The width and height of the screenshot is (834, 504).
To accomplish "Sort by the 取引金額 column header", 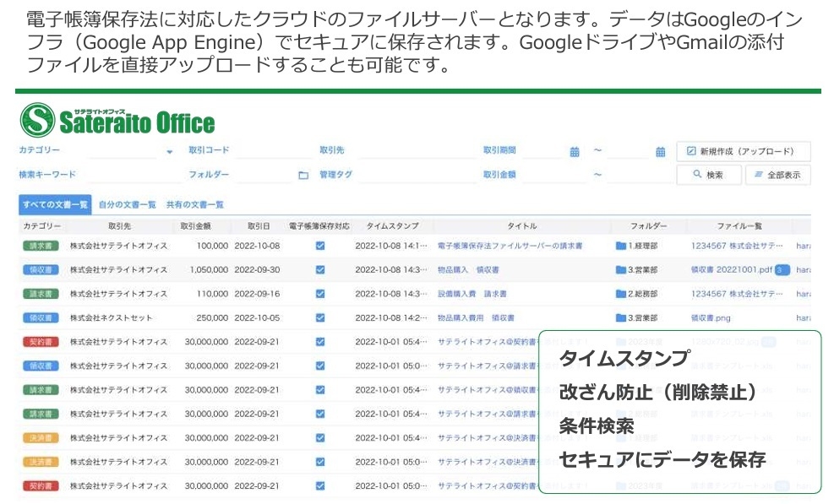I will pos(195,226).
